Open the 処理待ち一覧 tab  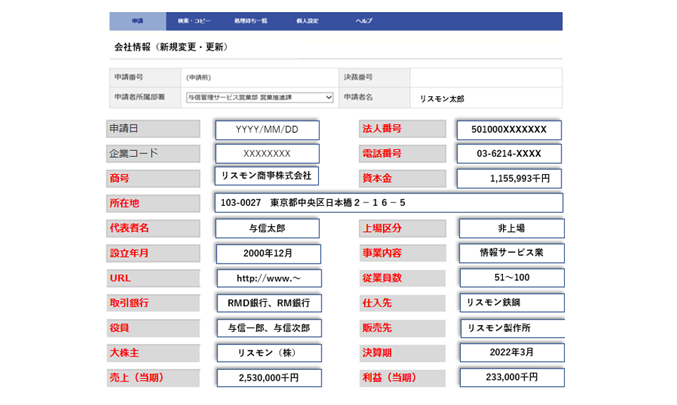pyautogui.click(x=249, y=21)
